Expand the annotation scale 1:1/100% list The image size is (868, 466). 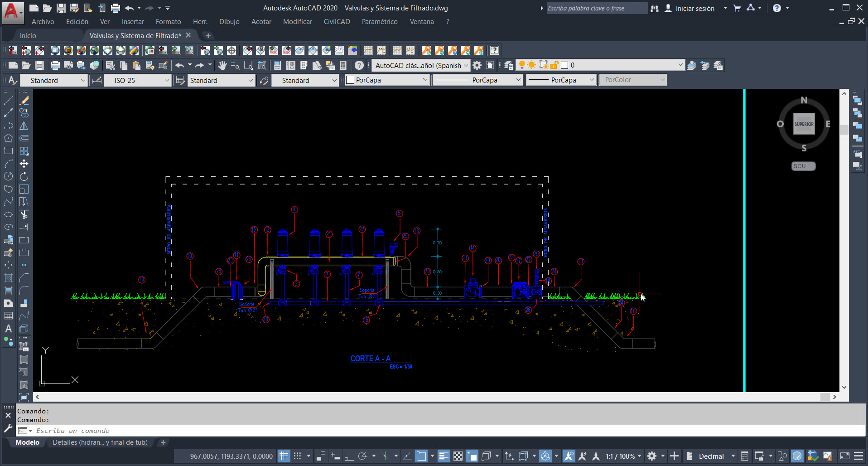tap(640, 456)
